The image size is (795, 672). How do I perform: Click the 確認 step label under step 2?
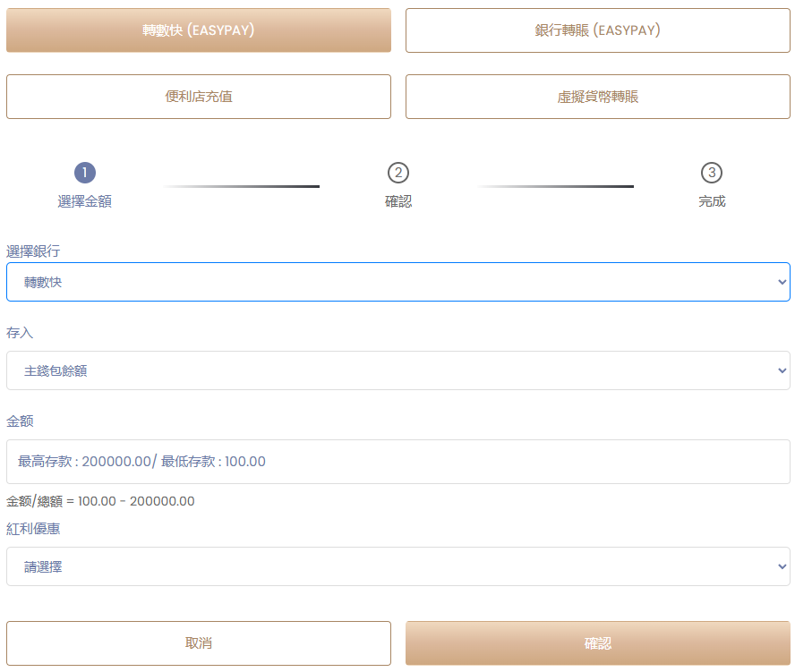click(398, 201)
